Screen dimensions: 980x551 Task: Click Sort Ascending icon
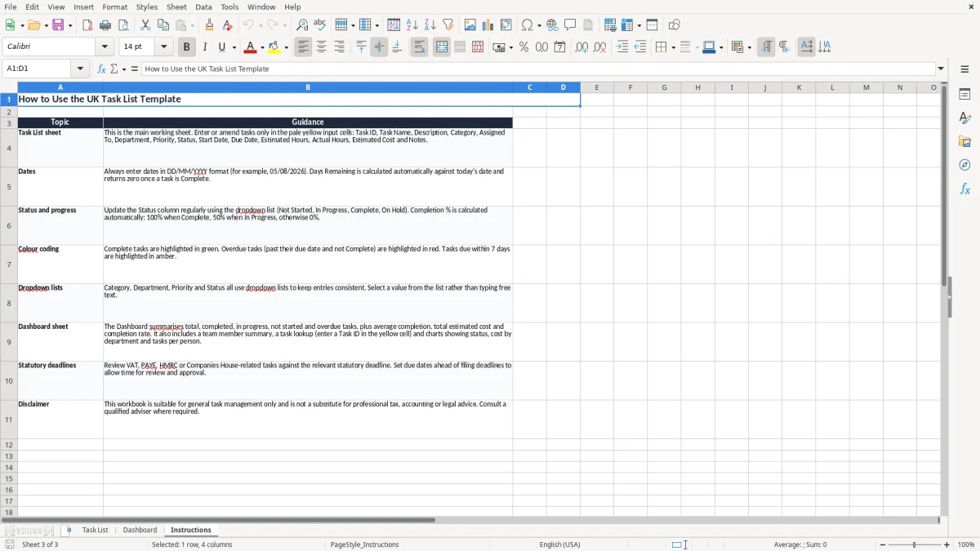(x=412, y=25)
